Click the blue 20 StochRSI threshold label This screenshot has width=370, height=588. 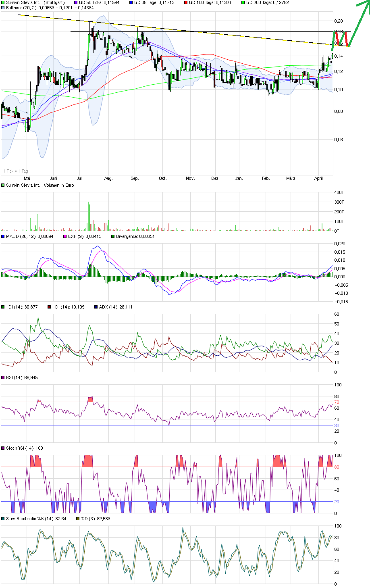click(x=337, y=502)
